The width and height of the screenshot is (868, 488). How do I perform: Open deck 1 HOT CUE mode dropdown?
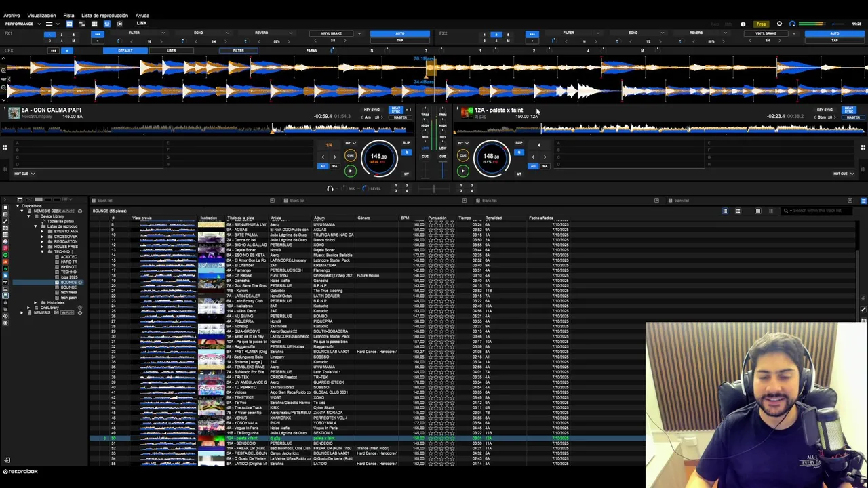[x=24, y=174]
